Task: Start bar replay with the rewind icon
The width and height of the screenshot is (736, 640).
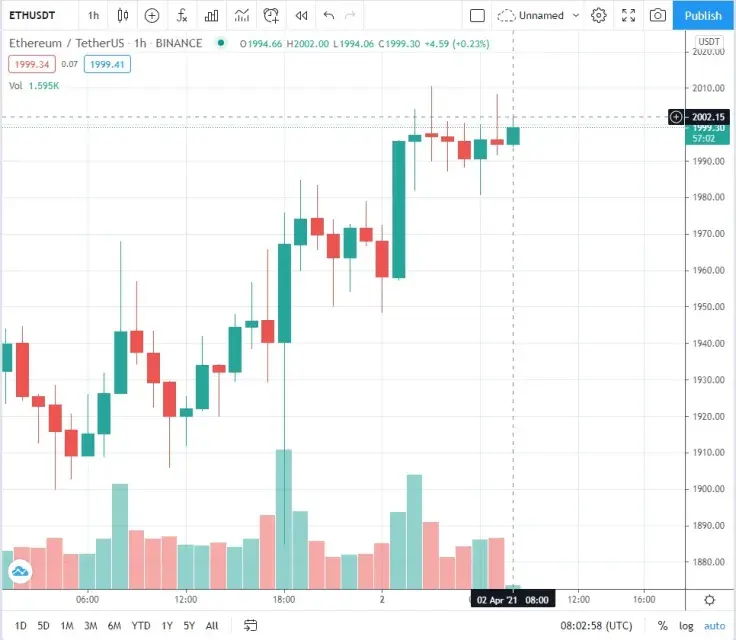Action: (301, 15)
